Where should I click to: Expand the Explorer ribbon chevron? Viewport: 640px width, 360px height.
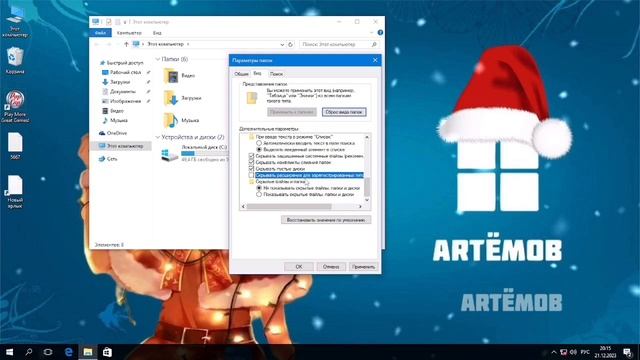pos(371,33)
